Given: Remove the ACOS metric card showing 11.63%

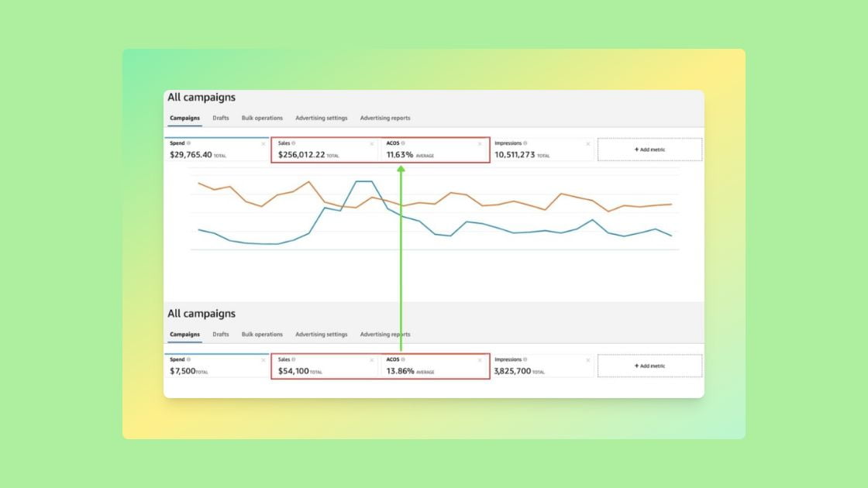Looking at the screenshot, I should point(480,144).
